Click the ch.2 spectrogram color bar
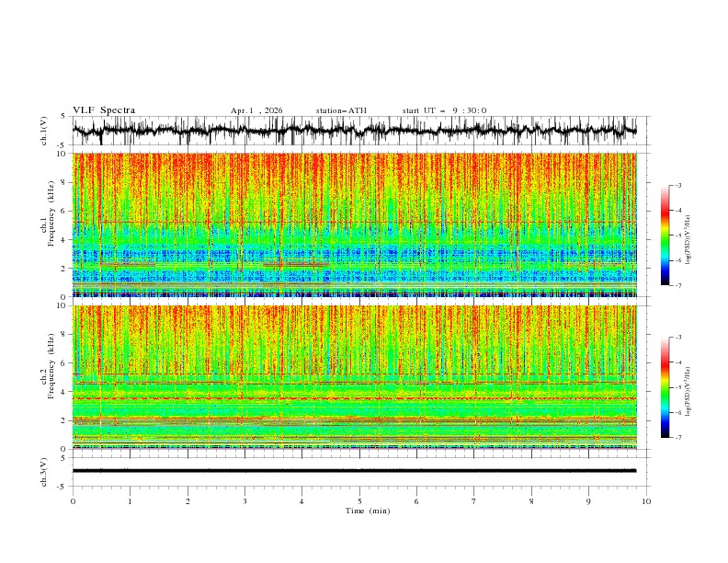Image resolution: width=728 pixels, height=563 pixels. coord(665,387)
